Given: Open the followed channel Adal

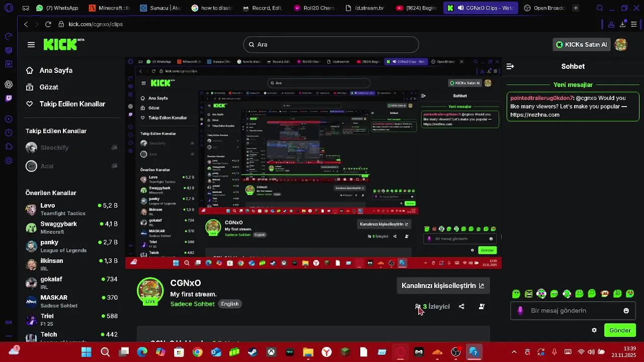Looking at the screenshot, I should coord(71,166).
